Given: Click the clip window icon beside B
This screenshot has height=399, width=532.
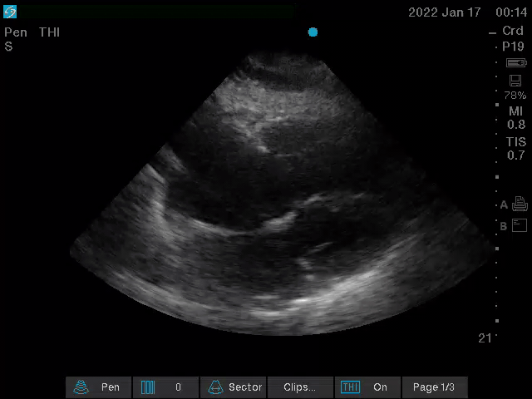Looking at the screenshot, I should point(520,225).
